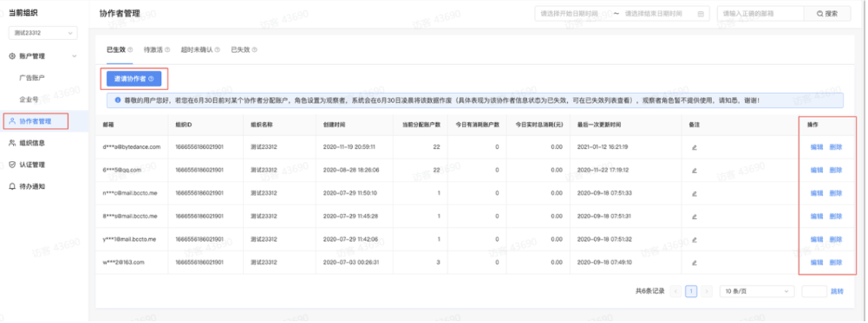Image resolution: width=868 pixels, height=323 pixels.
Task: Go to 组织信息 in sidebar
Action: [32, 143]
